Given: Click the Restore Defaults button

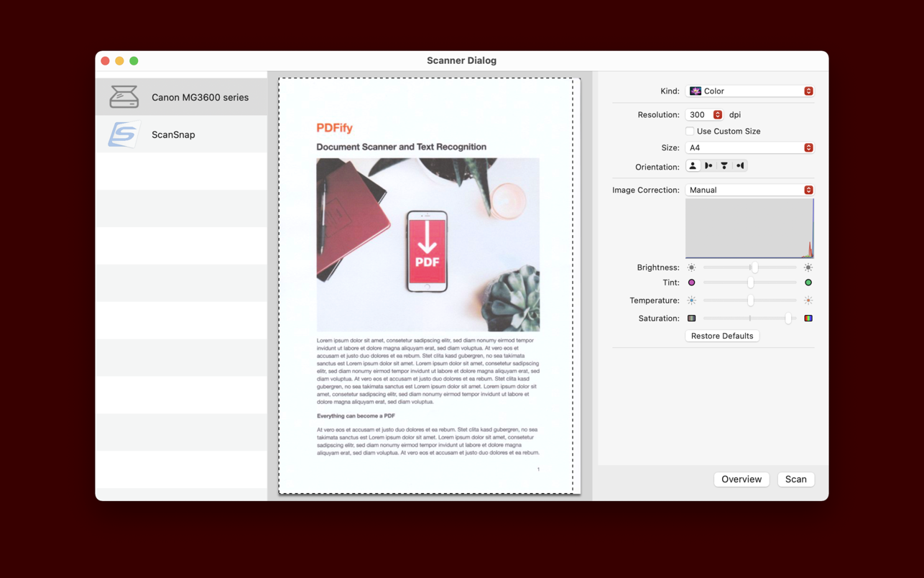Looking at the screenshot, I should 722,336.
